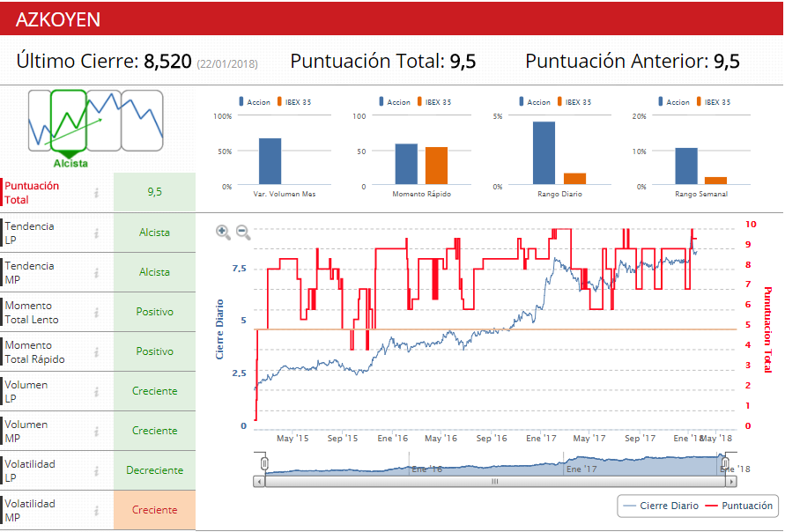Click the date (22/01/2018)
This screenshot has width=785, height=532.
227,64
